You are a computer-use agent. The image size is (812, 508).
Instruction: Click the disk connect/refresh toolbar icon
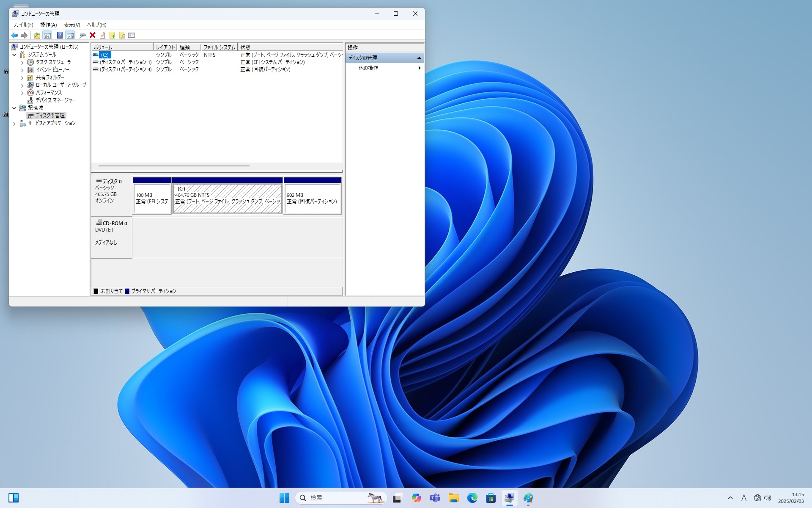coord(83,35)
